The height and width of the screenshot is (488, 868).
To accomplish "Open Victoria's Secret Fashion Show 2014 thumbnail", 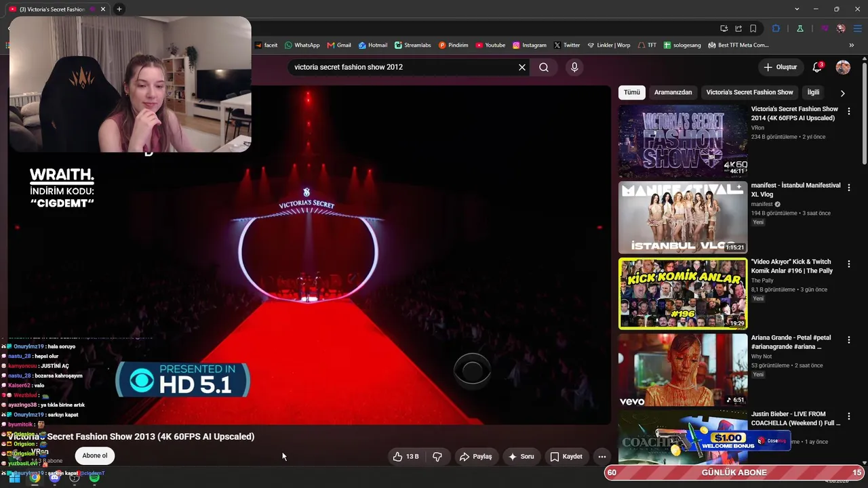I will (x=683, y=141).
